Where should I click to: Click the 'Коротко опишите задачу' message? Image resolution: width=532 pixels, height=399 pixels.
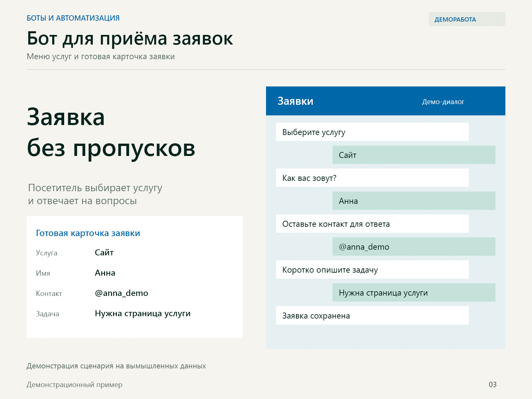[x=372, y=270]
